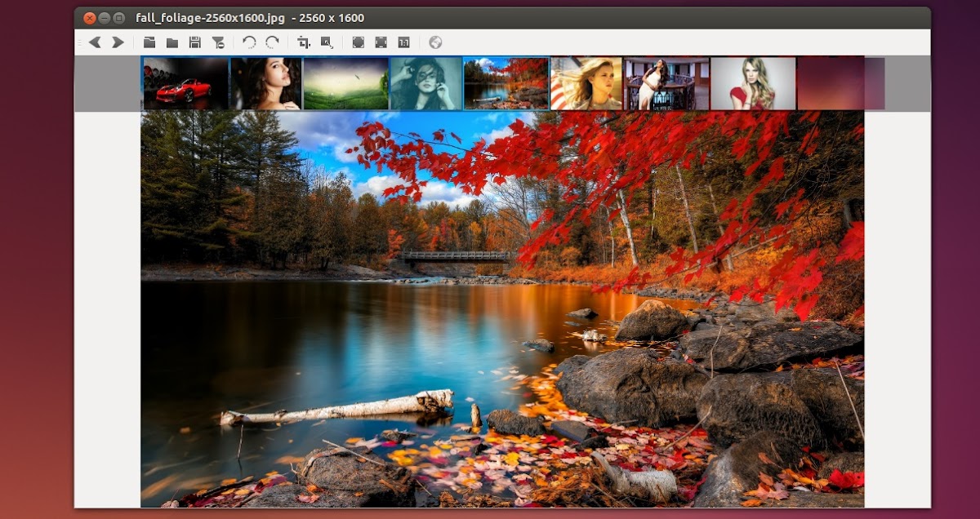Select the Crop tool icon
This screenshot has height=519, width=980.
tap(304, 42)
